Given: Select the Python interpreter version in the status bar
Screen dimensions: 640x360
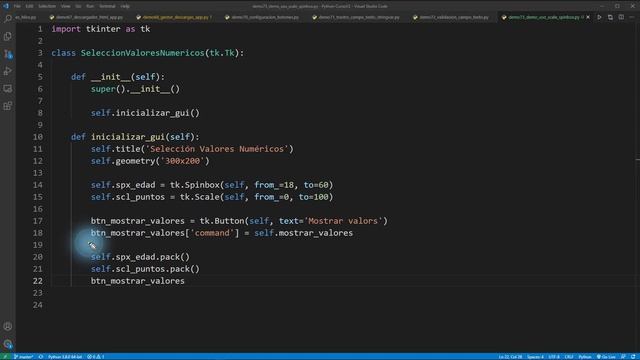Looking at the screenshot, I should (x=65, y=357).
